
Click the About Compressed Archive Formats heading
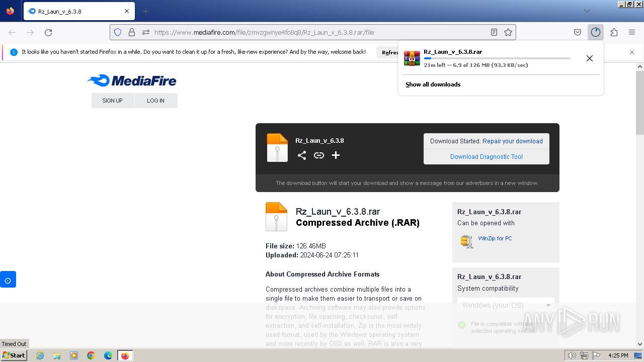click(323, 274)
